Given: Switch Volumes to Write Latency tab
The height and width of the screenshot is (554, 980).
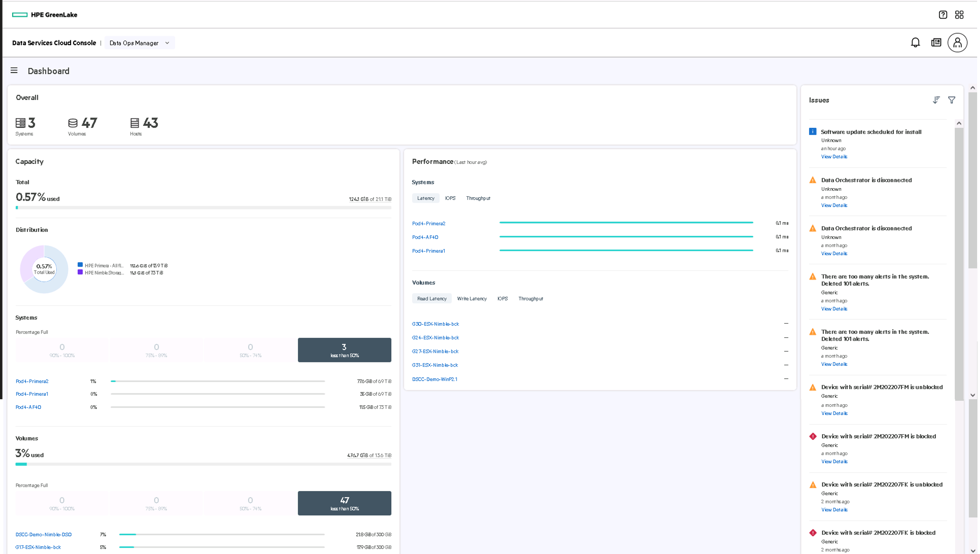Looking at the screenshot, I should click(x=472, y=299).
